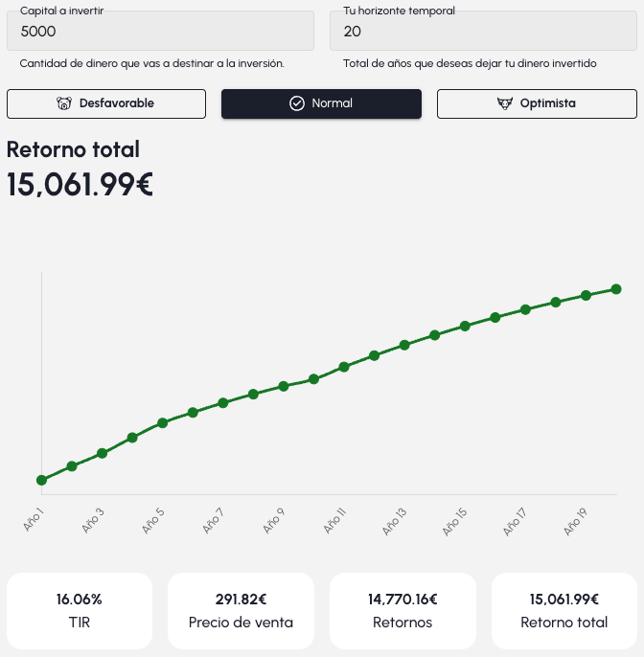
Task: Focus the Tu horizonte temporal field
Action: [x=483, y=32]
